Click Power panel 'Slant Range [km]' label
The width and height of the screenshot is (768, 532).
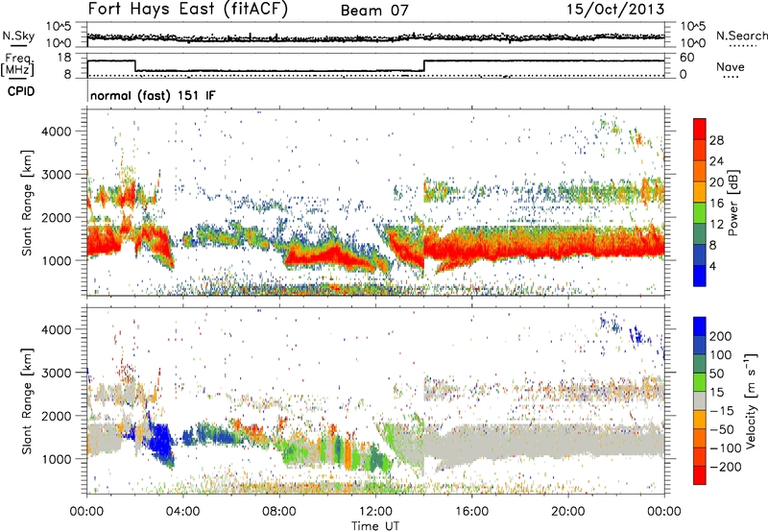click(x=27, y=203)
